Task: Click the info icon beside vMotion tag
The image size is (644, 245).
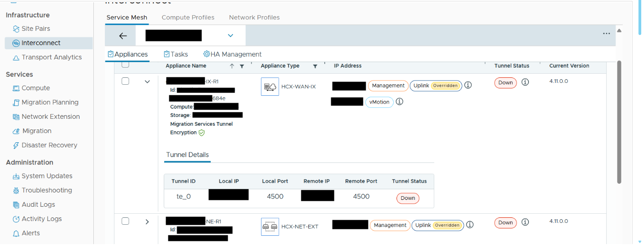Action: (399, 102)
